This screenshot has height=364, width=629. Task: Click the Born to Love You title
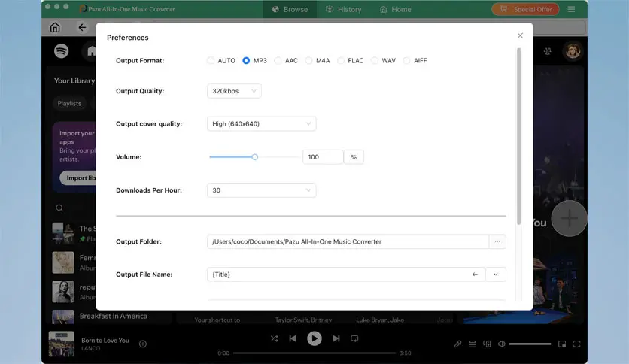point(105,341)
